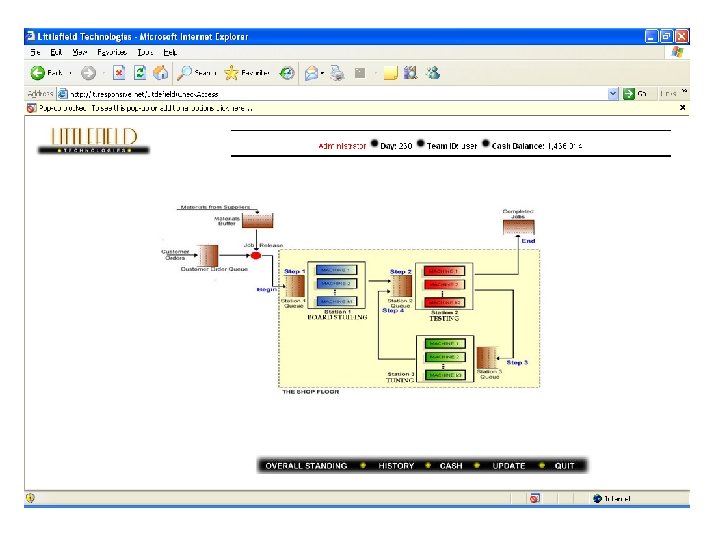The height and width of the screenshot is (540, 720).
Task: Expand the address bar dropdown arrow
Action: 613,94
